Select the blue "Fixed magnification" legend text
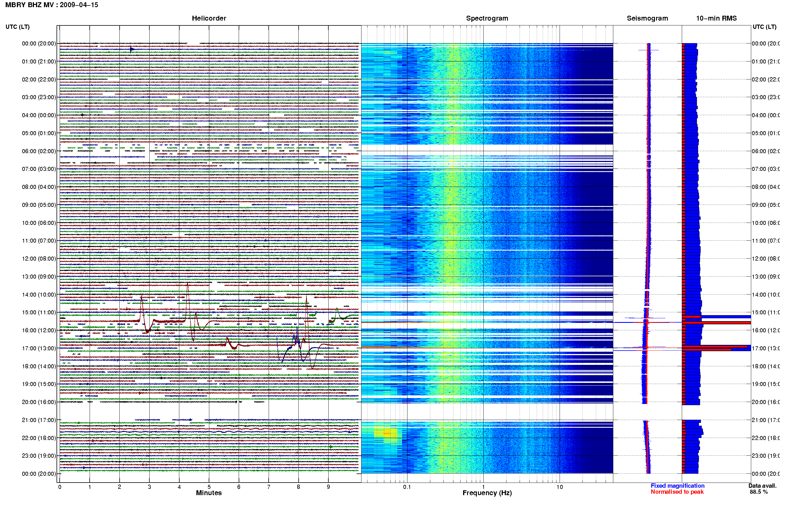This screenshot has height=508, width=812. (x=678, y=486)
